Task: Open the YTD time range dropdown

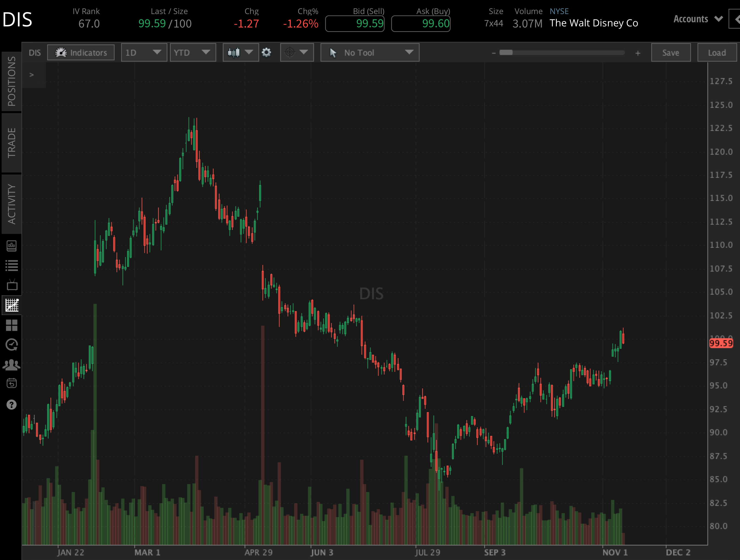Action: [x=193, y=53]
